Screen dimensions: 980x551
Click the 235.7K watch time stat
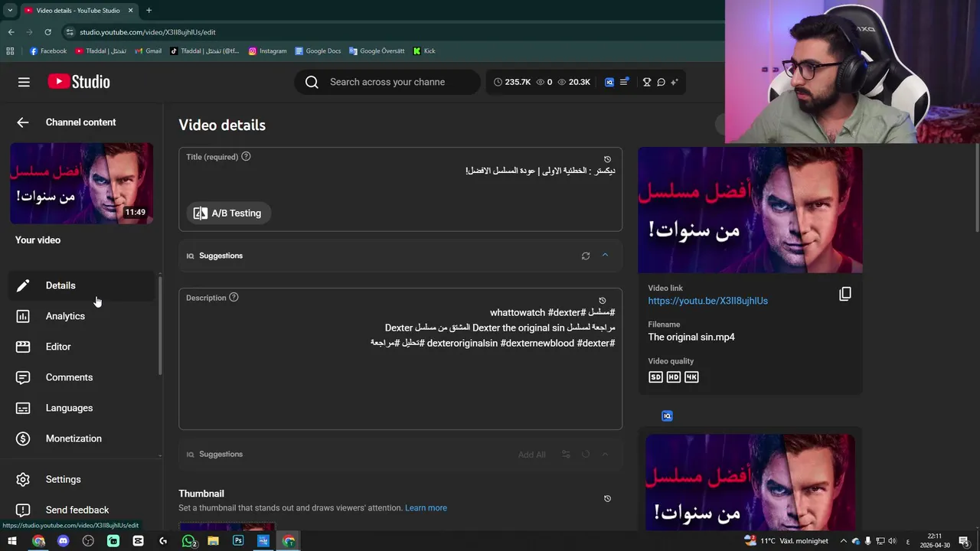pyautogui.click(x=512, y=82)
